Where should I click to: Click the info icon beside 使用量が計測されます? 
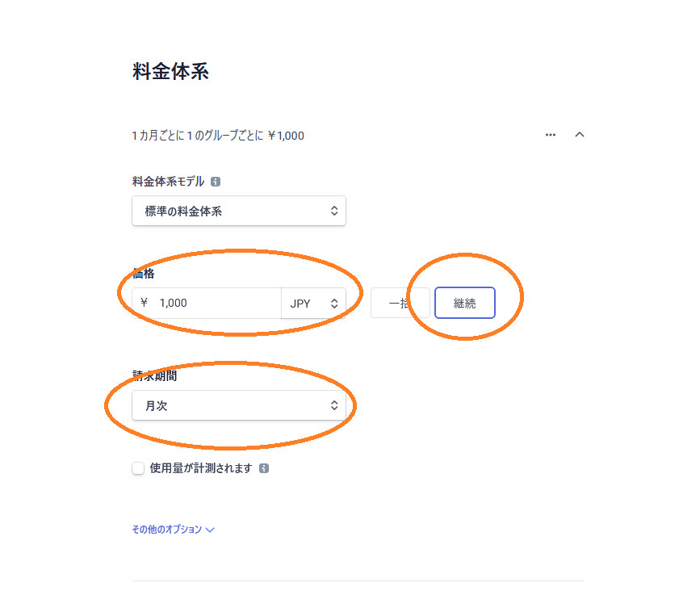[264, 468]
